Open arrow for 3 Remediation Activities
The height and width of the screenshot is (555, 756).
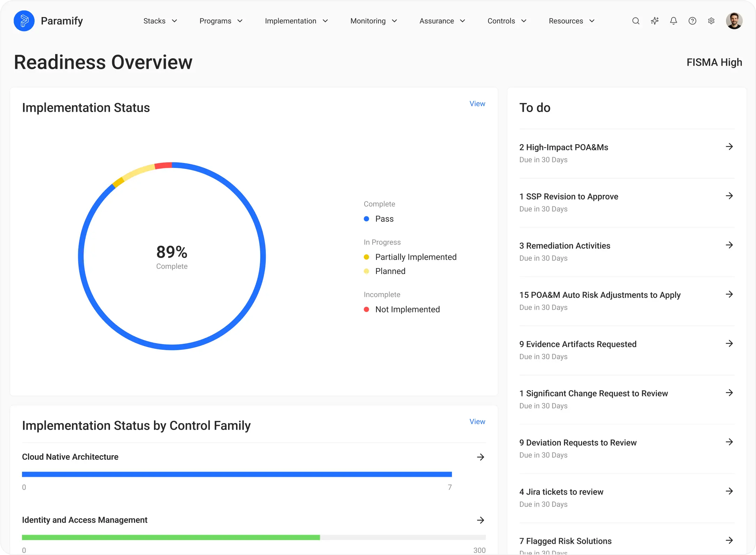729,245
